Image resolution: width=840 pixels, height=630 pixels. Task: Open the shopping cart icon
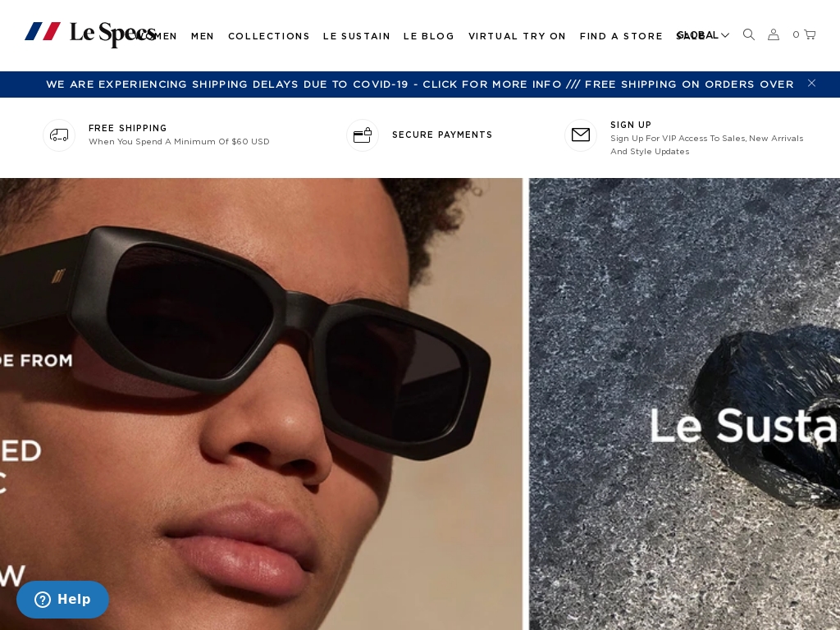[x=810, y=34]
